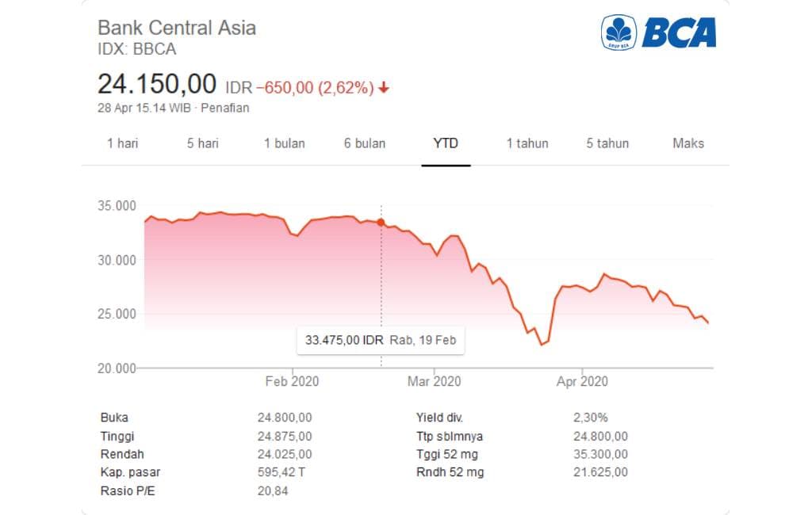Switch to the 1 hari view
This screenshot has height=515, width=812.
point(123,143)
